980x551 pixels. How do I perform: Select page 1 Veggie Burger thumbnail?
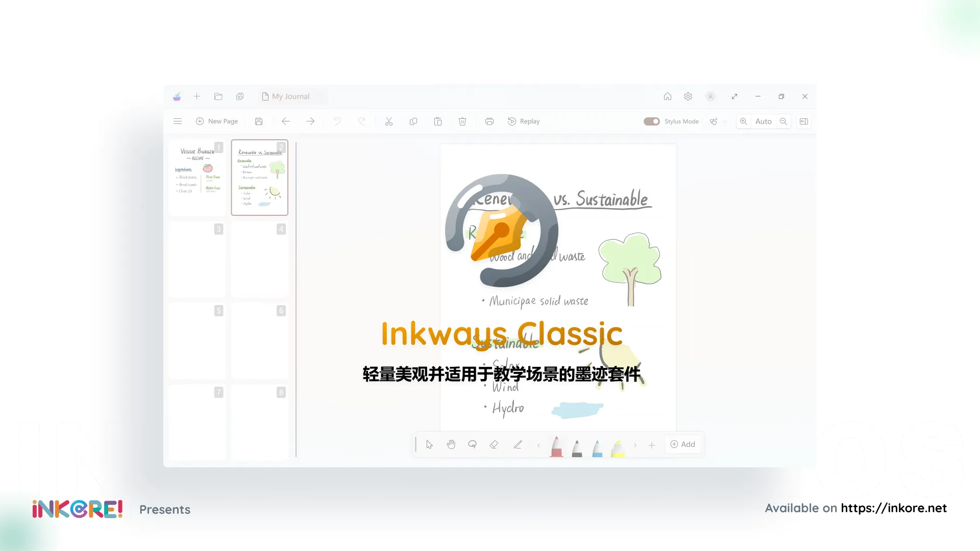[x=197, y=178]
